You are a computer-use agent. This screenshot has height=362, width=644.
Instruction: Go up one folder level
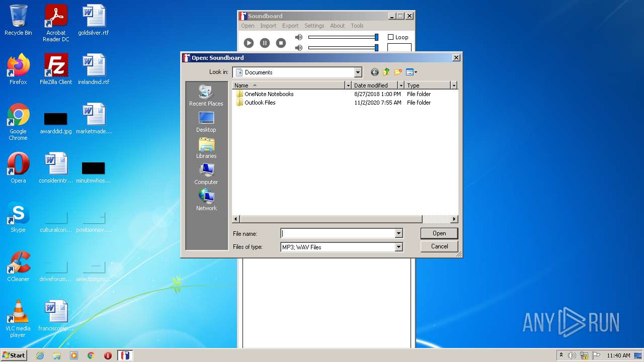click(386, 72)
